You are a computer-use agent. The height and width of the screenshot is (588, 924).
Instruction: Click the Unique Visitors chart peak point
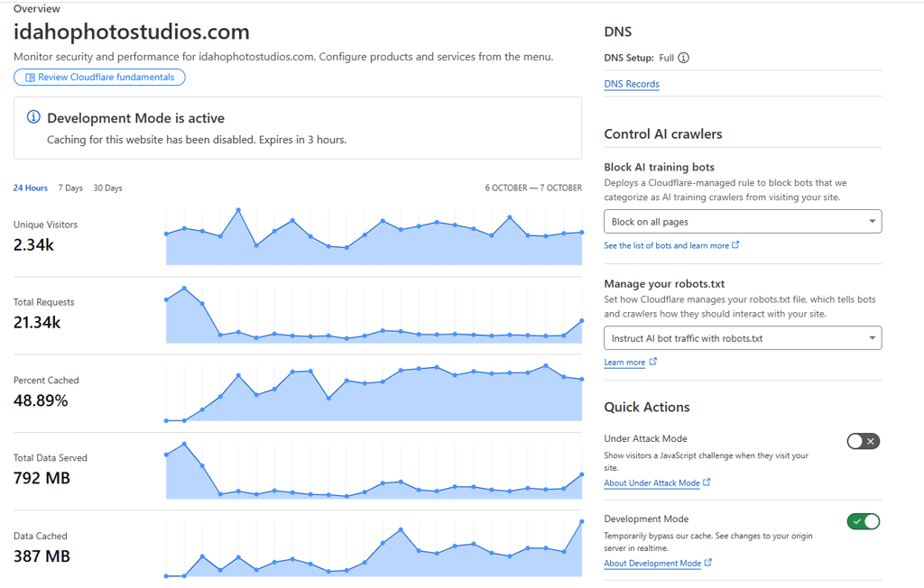[x=238, y=210]
